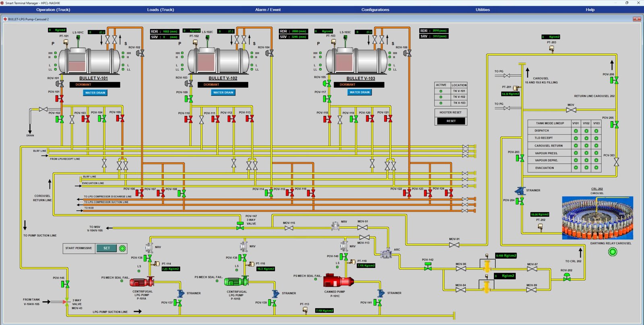Image resolution: width=644 pixels, height=325 pixels.
Task: Click Water Drain under Bullet V-103
Action: (x=359, y=92)
